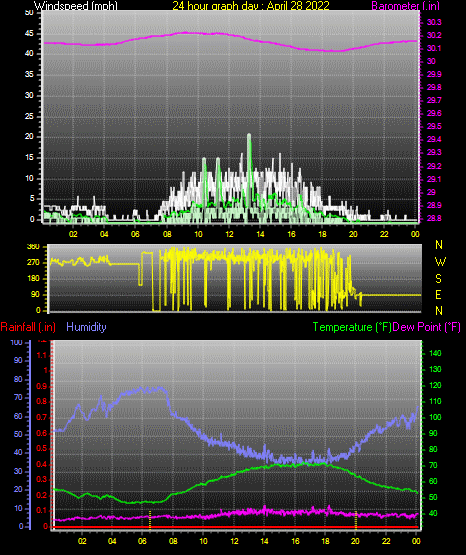Image resolution: width=466 pixels, height=555 pixels.
Task: Click the "W" compass label
Action: (x=440, y=262)
